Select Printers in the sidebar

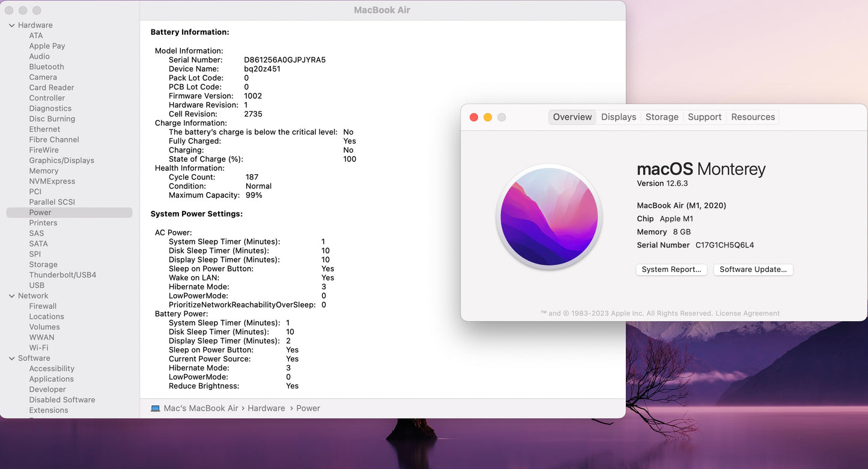(x=43, y=223)
